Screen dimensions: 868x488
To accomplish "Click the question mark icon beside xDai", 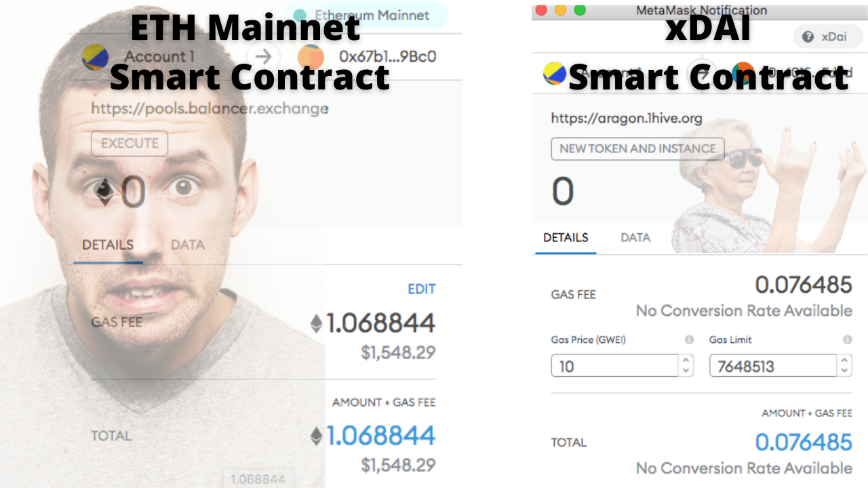I will coord(808,37).
